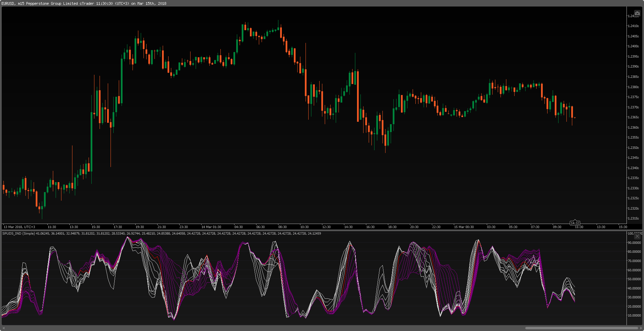Click the '15 Mar 00:30' time axis label
This screenshot has width=644, height=331.
[464, 227]
